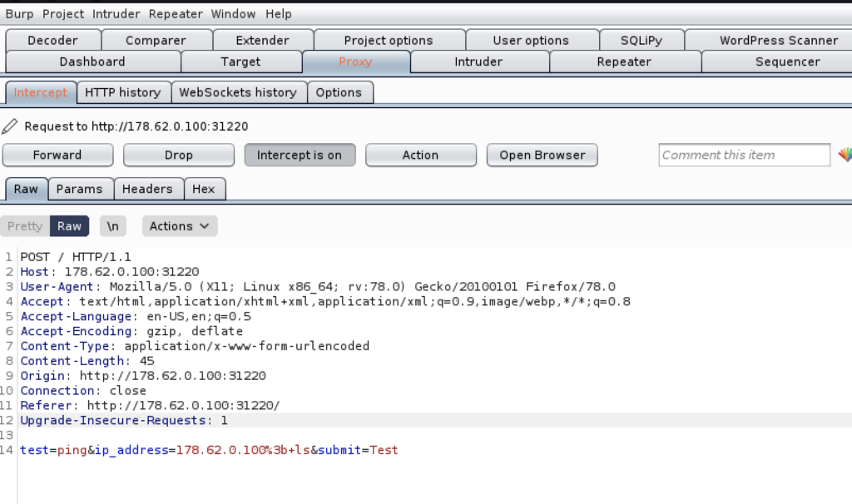The image size is (852, 504).
Task: Switch to the Headers message tab
Action: pos(147,189)
